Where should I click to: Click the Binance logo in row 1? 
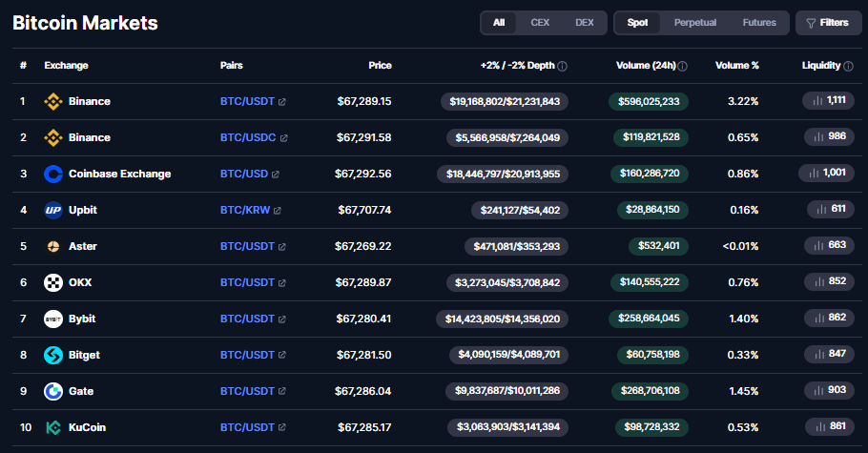tap(53, 101)
